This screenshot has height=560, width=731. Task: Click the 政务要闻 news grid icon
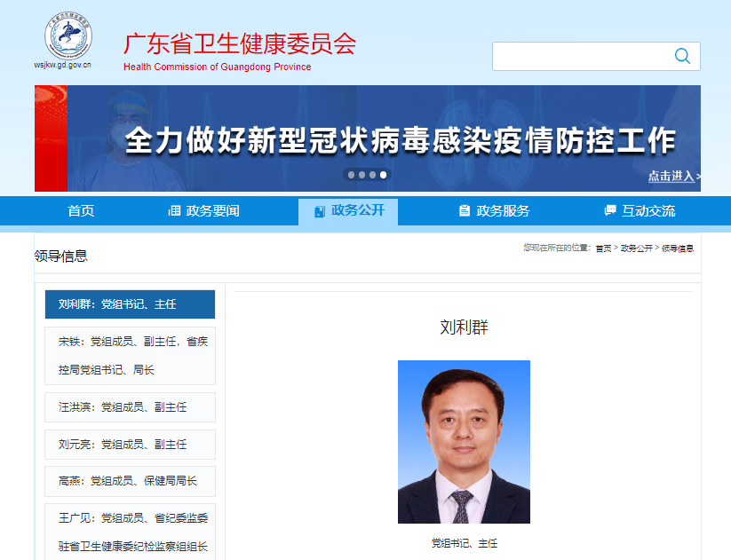[174, 210]
